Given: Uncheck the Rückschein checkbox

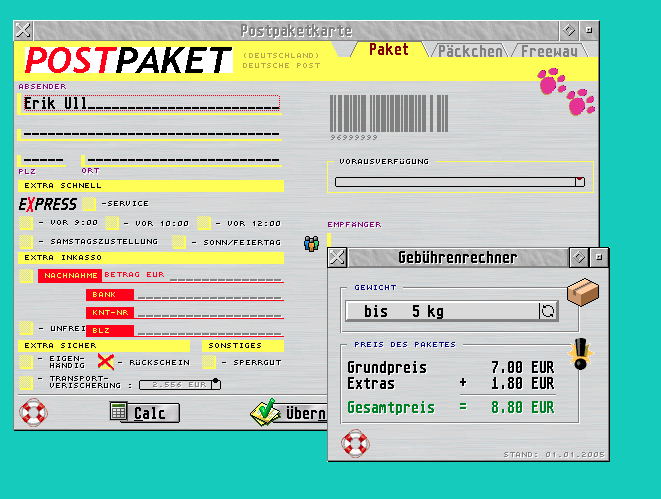Looking at the screenshot, I should 105,362.
